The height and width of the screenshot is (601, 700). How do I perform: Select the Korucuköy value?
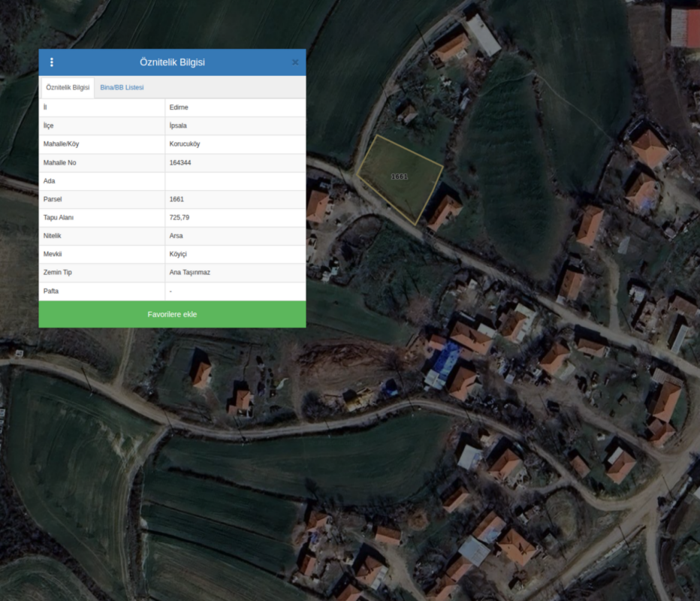185,144
